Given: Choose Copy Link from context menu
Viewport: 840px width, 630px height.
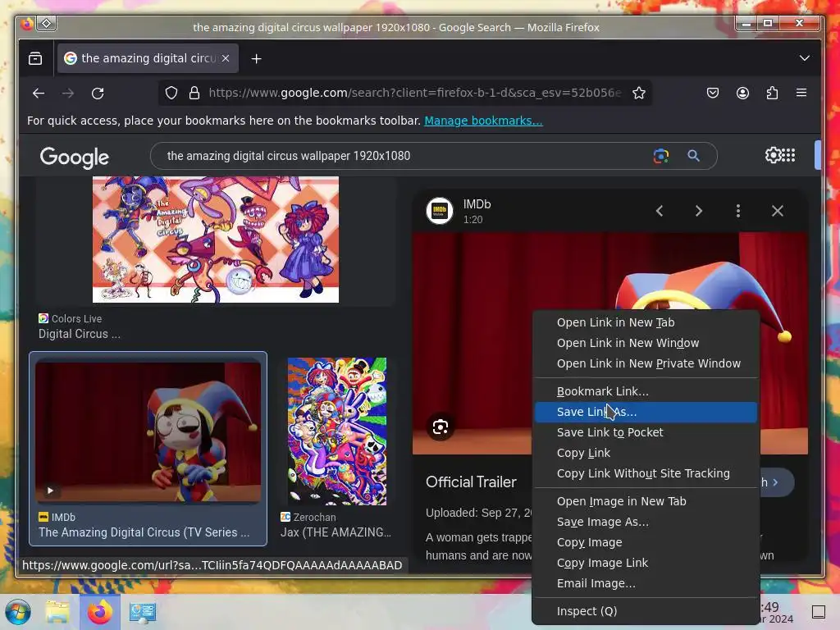Looking at the screenshot, I should click(x=646, y=453).
